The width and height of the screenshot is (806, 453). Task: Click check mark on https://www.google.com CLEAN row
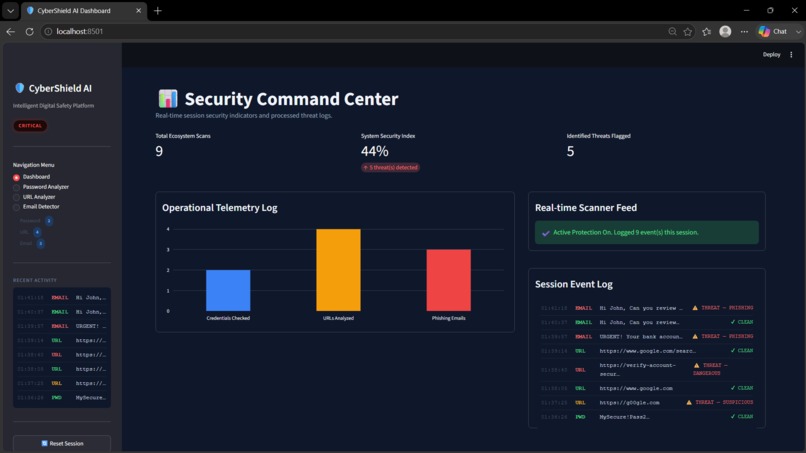pos(733,388)
